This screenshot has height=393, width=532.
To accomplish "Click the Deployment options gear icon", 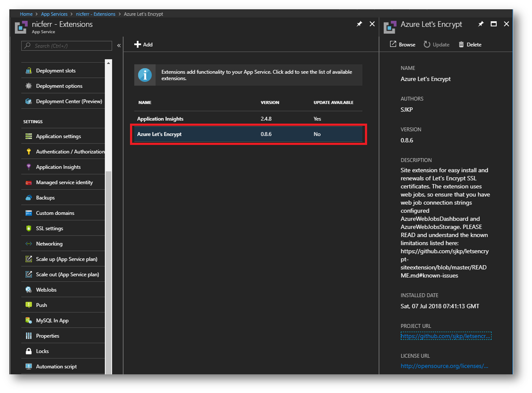I will coord(29,86).
